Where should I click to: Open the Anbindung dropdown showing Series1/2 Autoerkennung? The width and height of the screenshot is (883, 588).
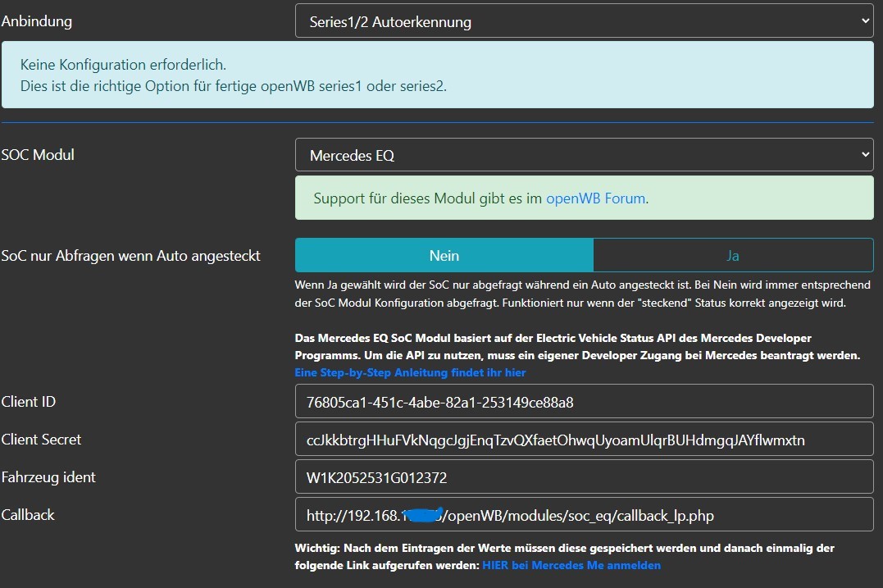tap(584, 21)
